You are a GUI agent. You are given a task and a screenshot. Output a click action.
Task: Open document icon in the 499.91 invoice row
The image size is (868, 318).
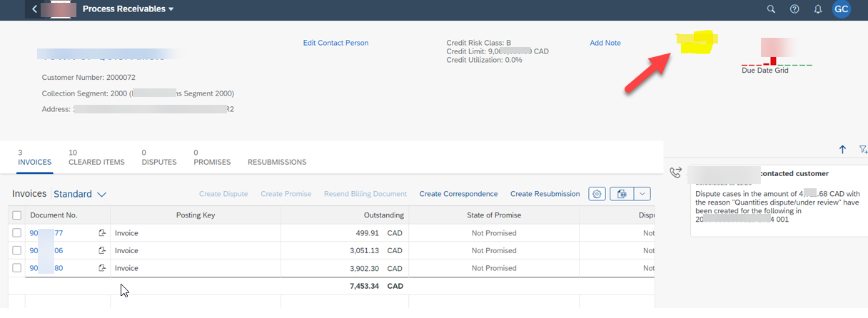click(102, 233)
